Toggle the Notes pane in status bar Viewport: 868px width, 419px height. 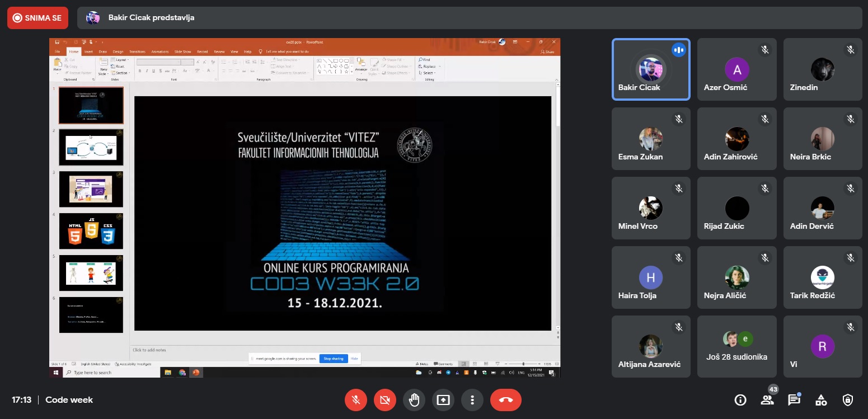[421, 364]
